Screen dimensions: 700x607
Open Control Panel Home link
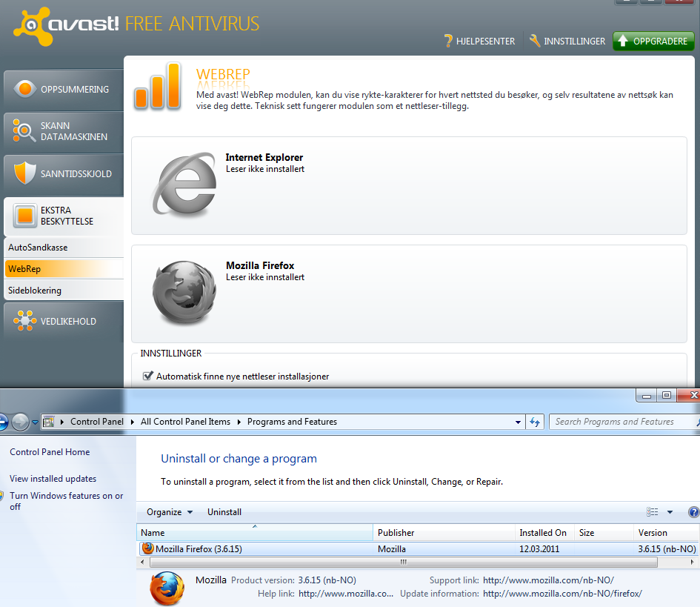pyautogui.click(x=50, y=452)
